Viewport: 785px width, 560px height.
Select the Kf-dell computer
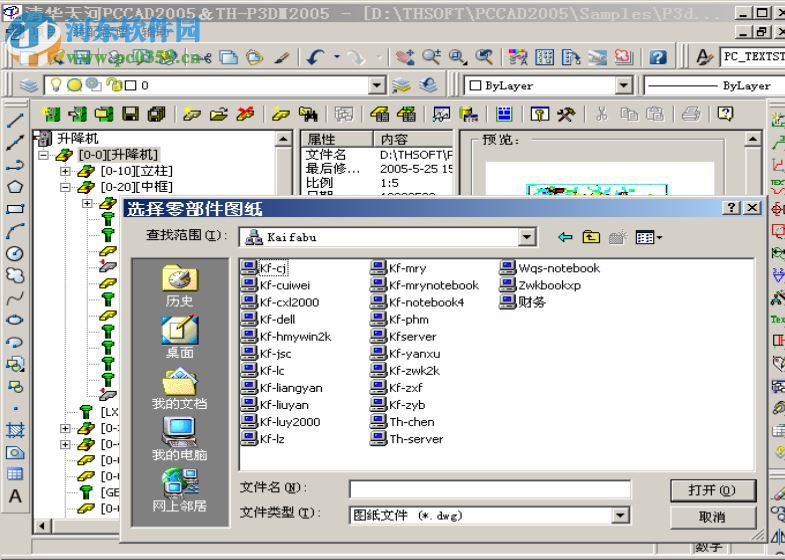coord(268,319)
